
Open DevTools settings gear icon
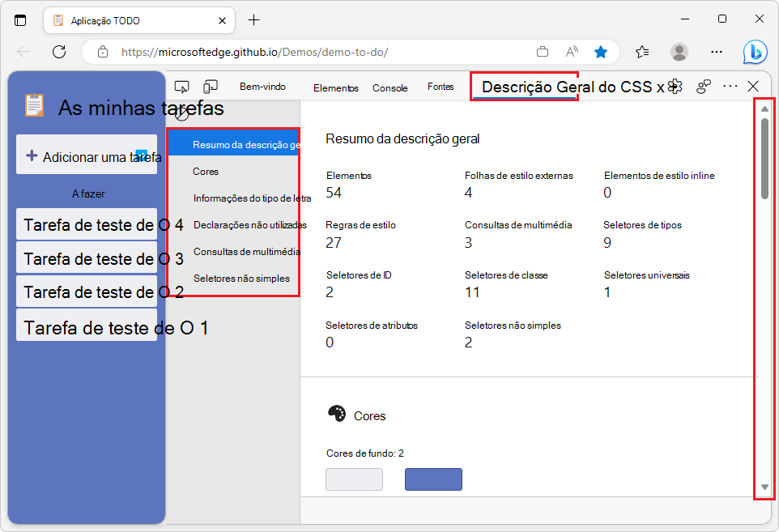point(674,85)
